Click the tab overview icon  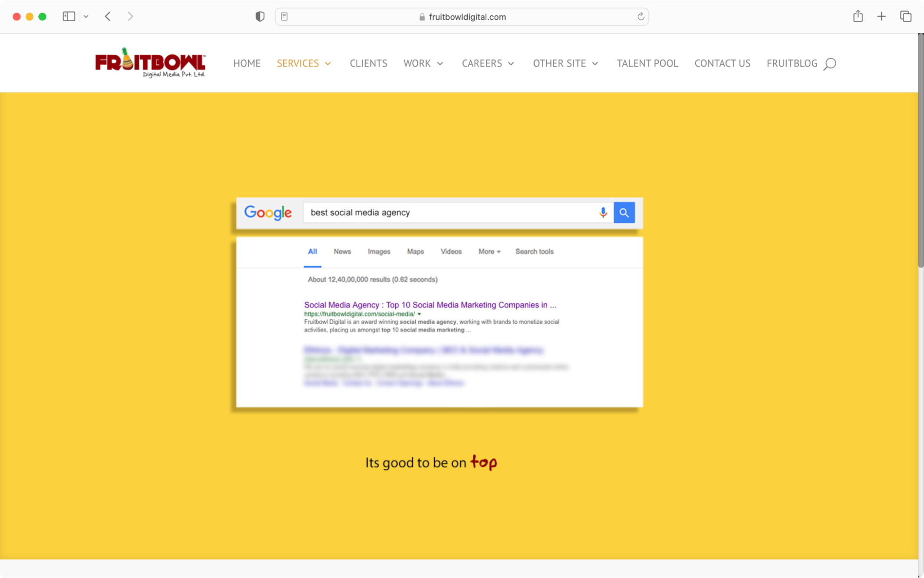point(905,16)
